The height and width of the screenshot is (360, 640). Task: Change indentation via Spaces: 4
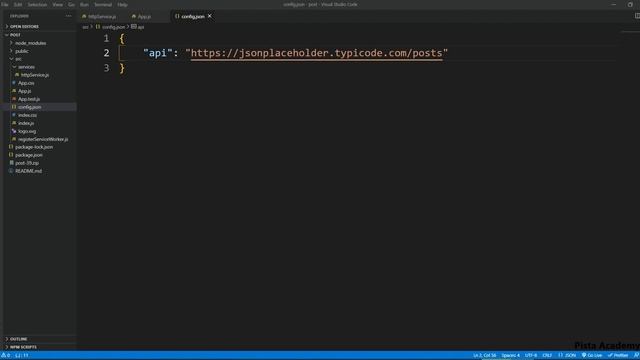click(x=511, y=356)
